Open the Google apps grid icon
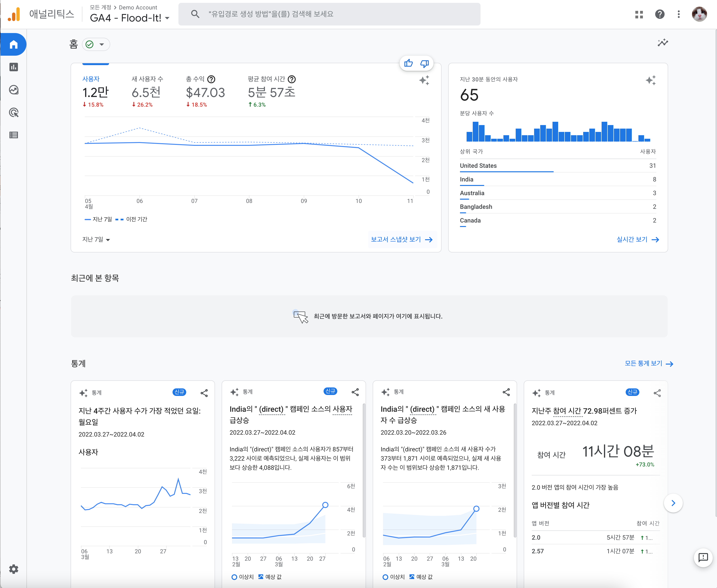The height and width of the screenshot is (588, 717). (639, 14)
